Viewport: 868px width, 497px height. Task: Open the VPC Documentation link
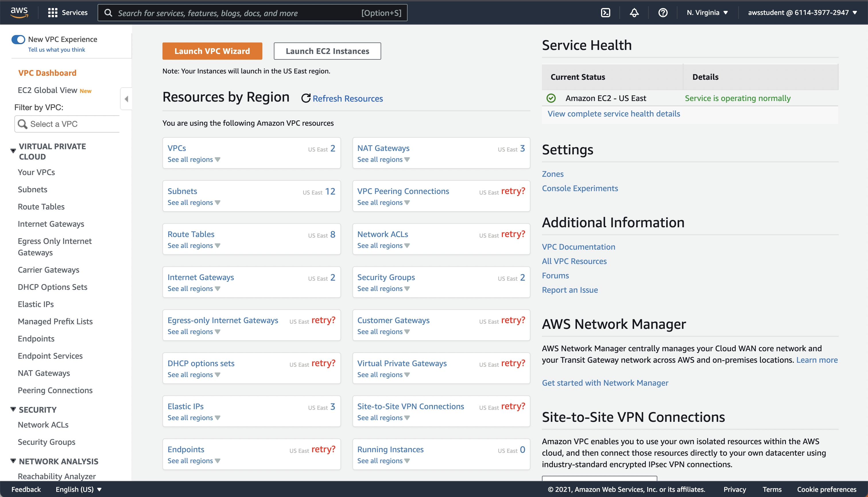click(578, 246)
